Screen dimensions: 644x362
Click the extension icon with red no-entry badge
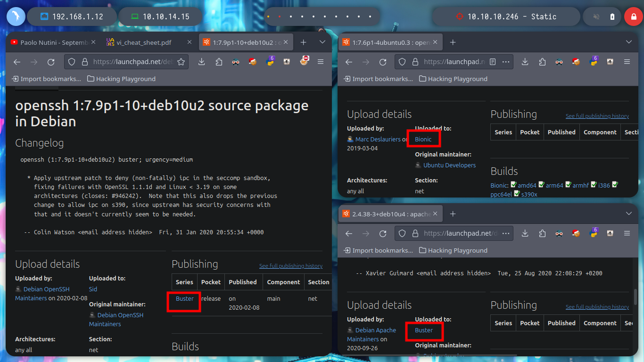304,61
